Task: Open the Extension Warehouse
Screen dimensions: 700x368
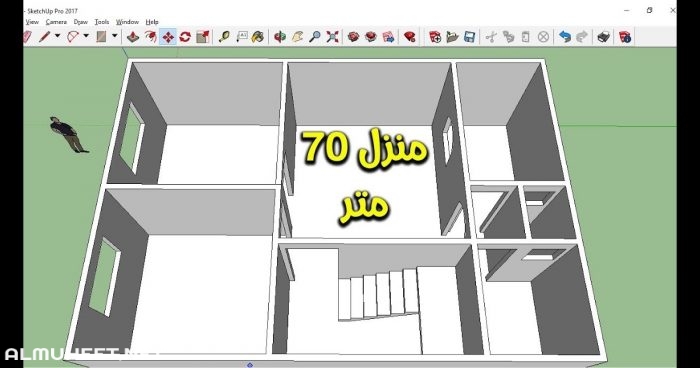Action: click(371, 37)
